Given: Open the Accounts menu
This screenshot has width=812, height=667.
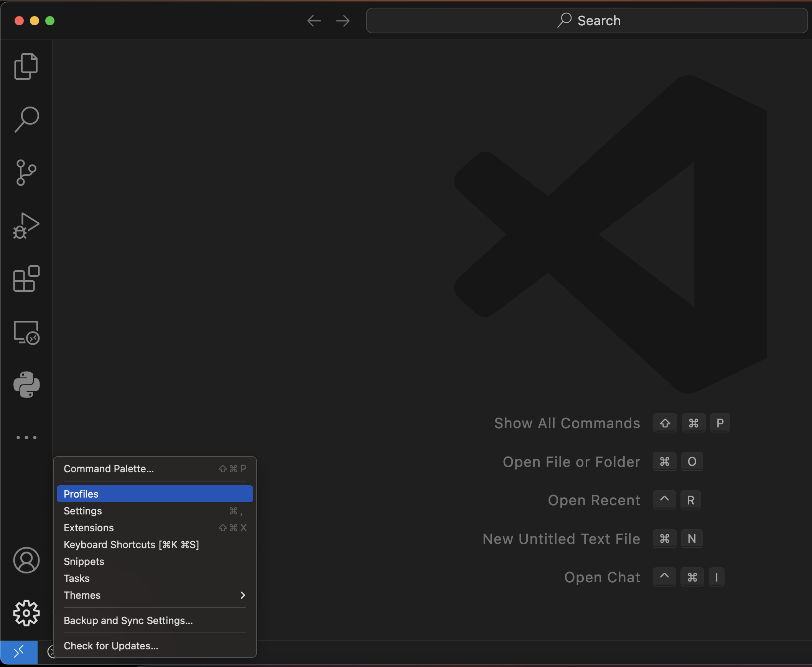Looking at the screenshot, I should point(26,560).
